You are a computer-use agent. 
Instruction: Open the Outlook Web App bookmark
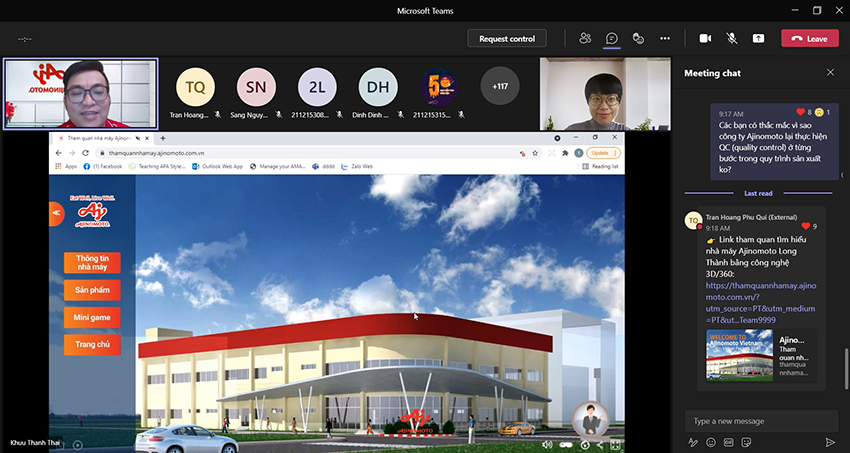[217, 166]
